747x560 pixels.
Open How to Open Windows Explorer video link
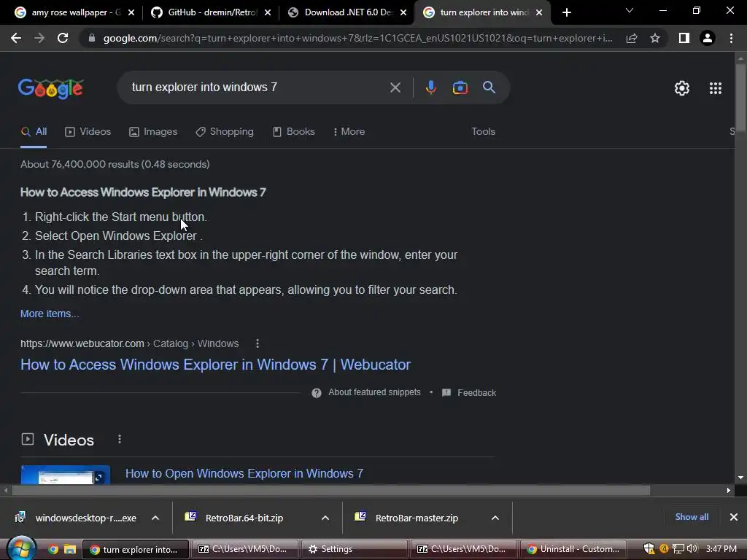244,473
